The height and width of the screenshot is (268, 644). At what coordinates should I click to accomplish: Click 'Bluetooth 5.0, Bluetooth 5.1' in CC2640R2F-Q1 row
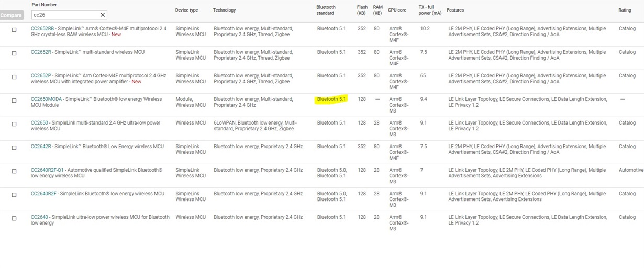coord(331,173)
